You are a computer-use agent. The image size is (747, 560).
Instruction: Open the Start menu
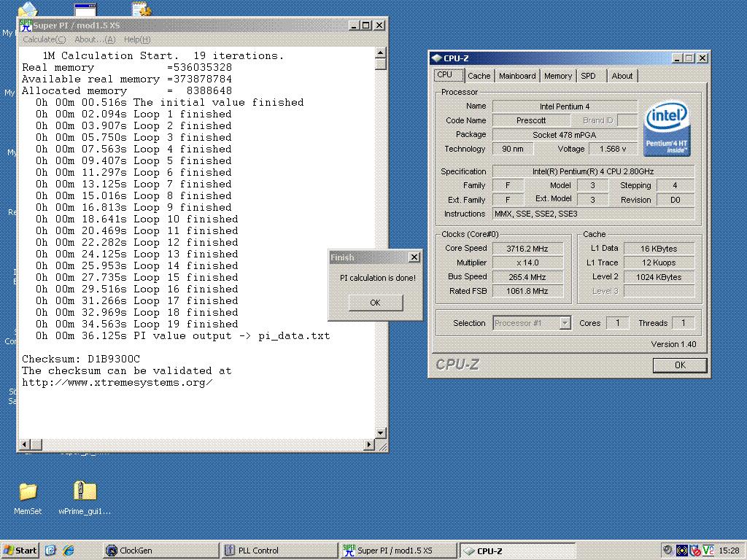pyautogui.click(x=20, y=551)
